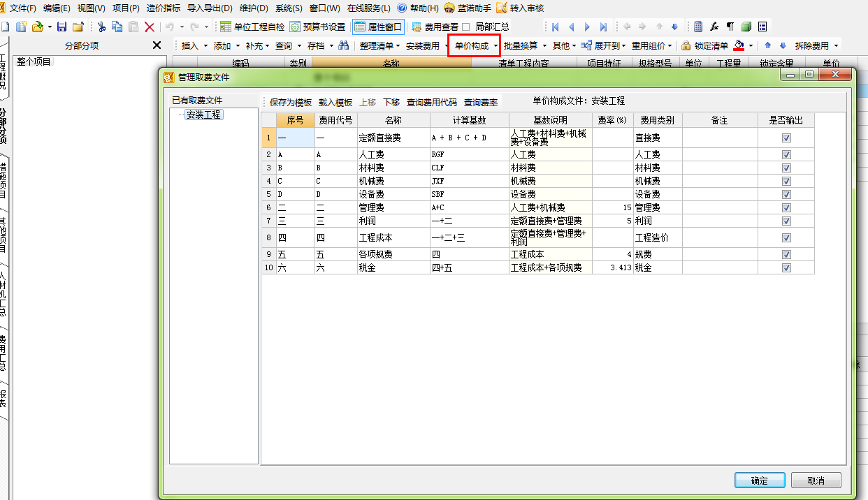The image size is (868, 500).
Task: Save the project with the floppy icon
Action: click(62, 27)
